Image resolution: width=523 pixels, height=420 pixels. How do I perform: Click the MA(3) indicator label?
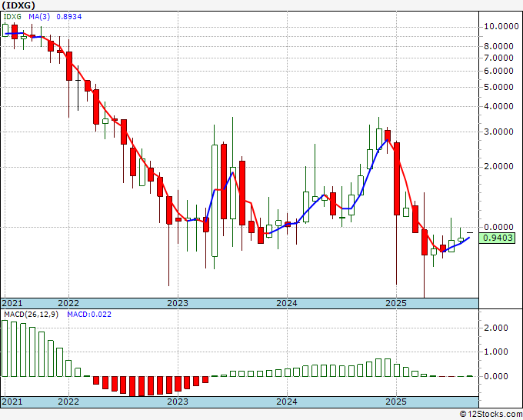coord(39,17)
